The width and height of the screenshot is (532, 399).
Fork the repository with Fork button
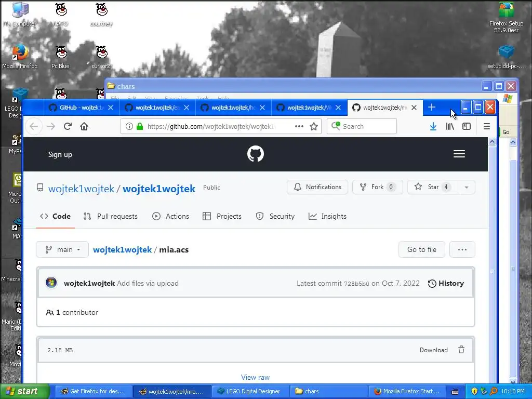[x=377, y=187]
